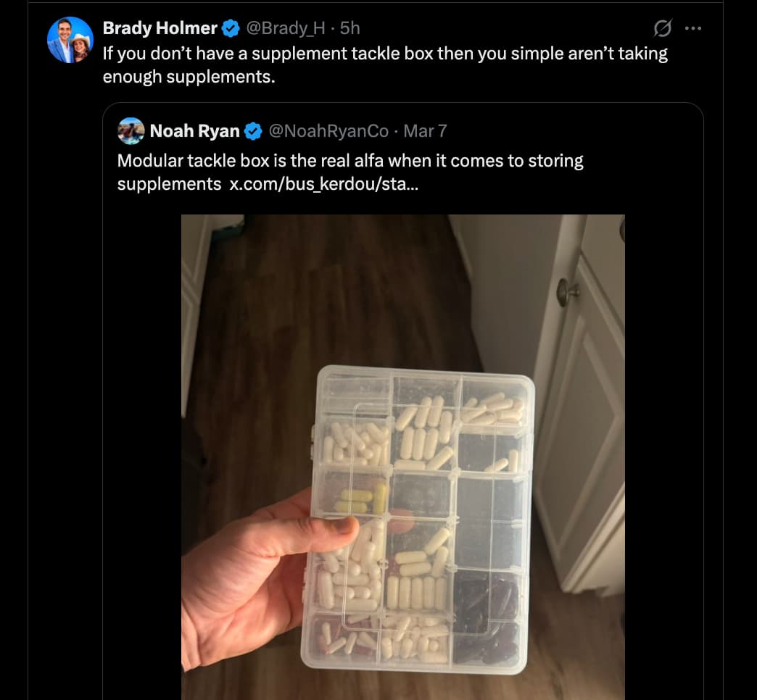Click the Noah Ryan display name

pos(194,131)
